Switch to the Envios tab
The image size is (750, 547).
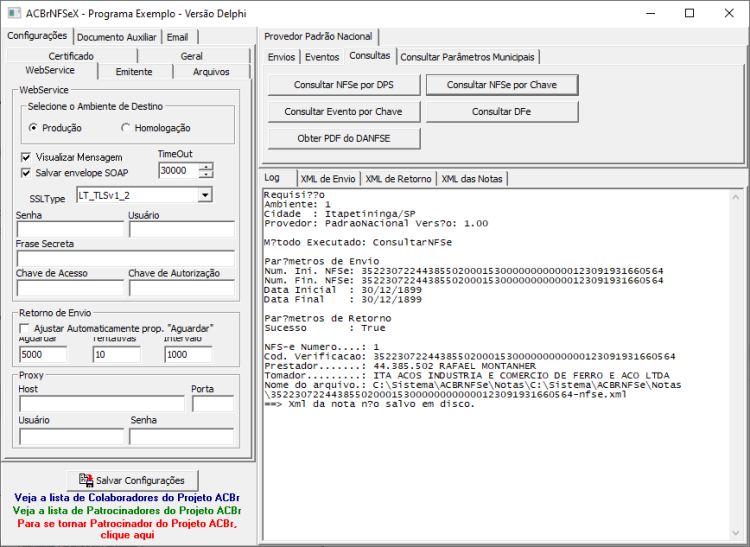pos(281,57)
